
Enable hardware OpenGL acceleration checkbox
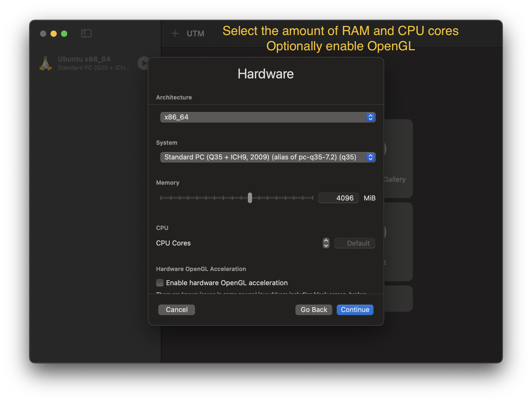(x=160, y=283)
